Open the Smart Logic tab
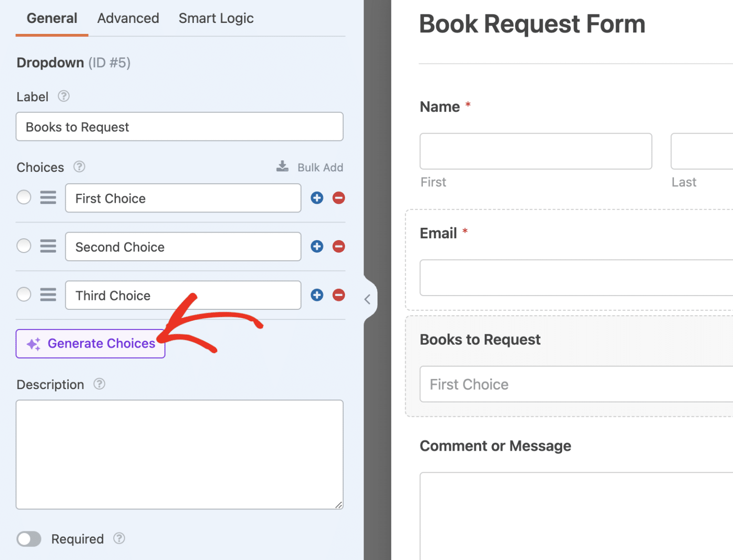The width and height of the screenshot is (733, 560). click(216, 18)
